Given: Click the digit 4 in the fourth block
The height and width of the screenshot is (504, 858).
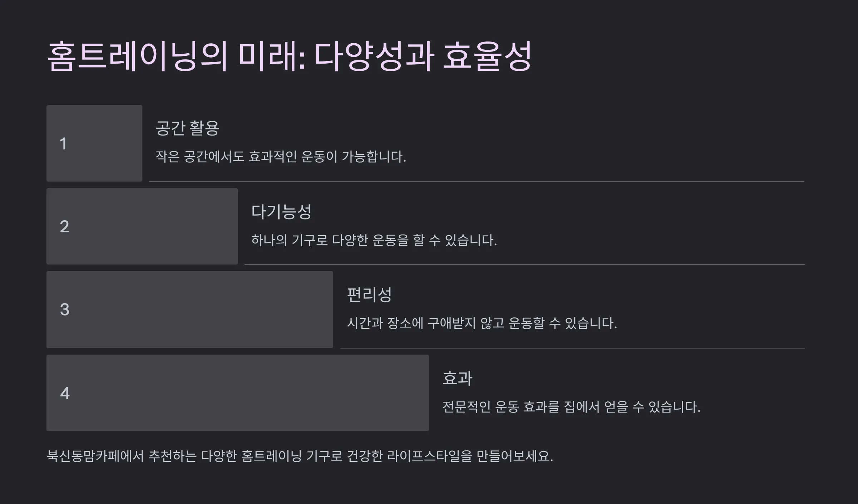Looking at the screenshot, I should click(x=65, y=393).
